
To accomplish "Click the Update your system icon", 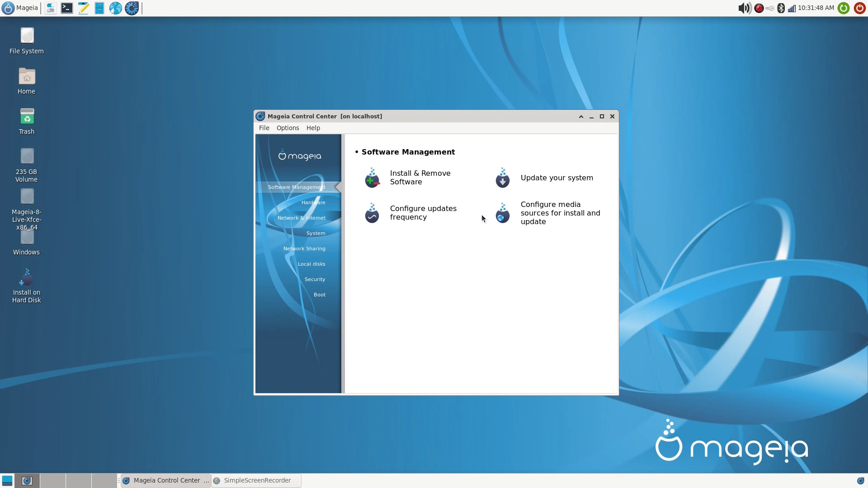I will (x=502, y=178).
